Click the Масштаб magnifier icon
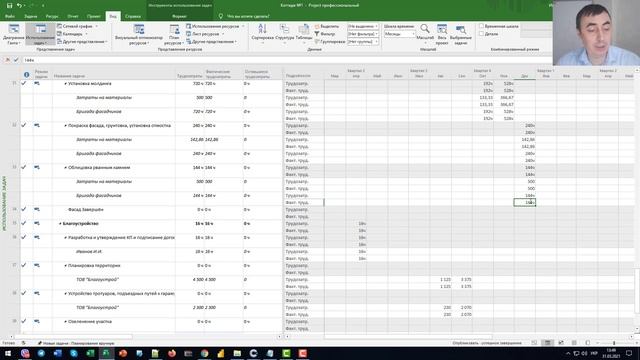The width and height of the screenshot is (640, 360). coord(425,29)
